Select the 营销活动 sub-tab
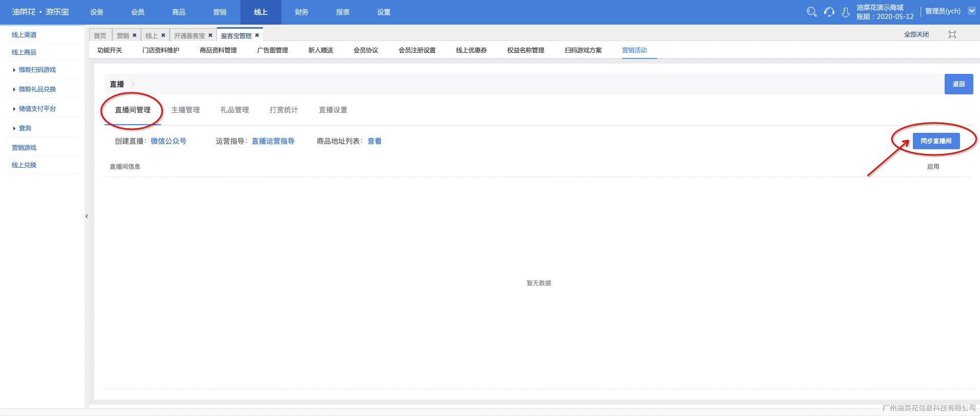Image resolution: width=980 pixels, height=416 pixels. point(635,50)
